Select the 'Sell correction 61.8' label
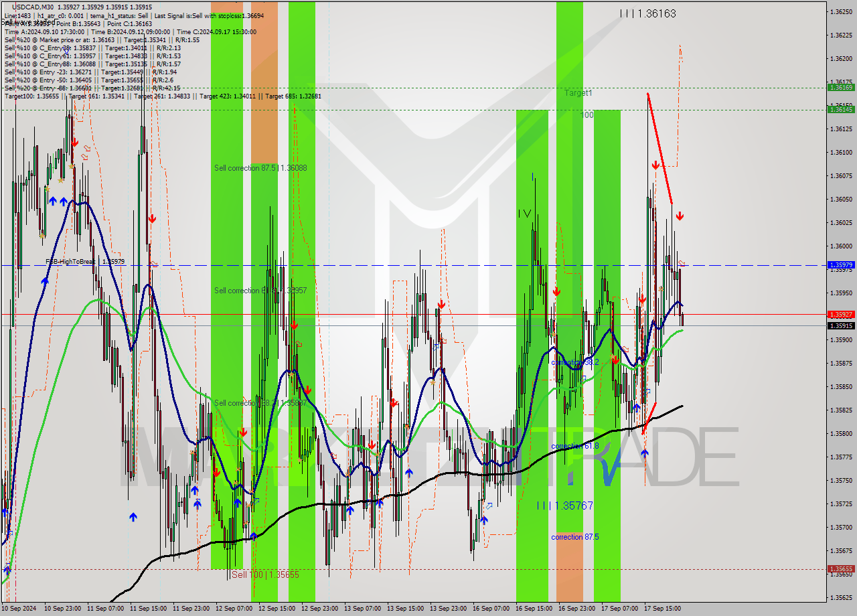The width and height of the screenshot is (857, 616). (260, 291)
